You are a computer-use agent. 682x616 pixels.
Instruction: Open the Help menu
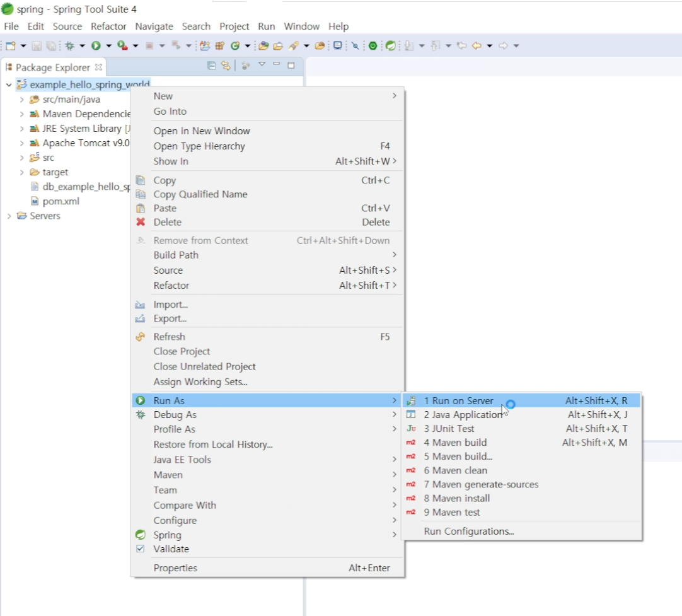pos(338,26)
